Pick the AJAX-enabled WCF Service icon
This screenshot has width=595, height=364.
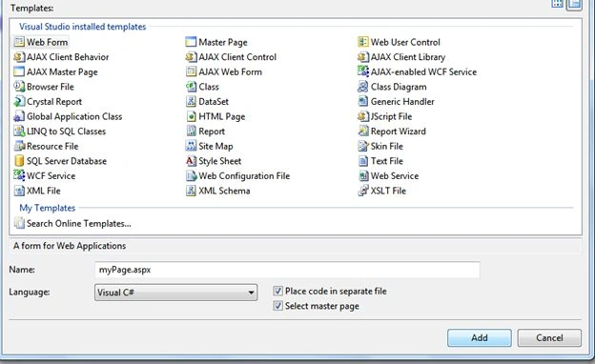click(x=362, y=71)
